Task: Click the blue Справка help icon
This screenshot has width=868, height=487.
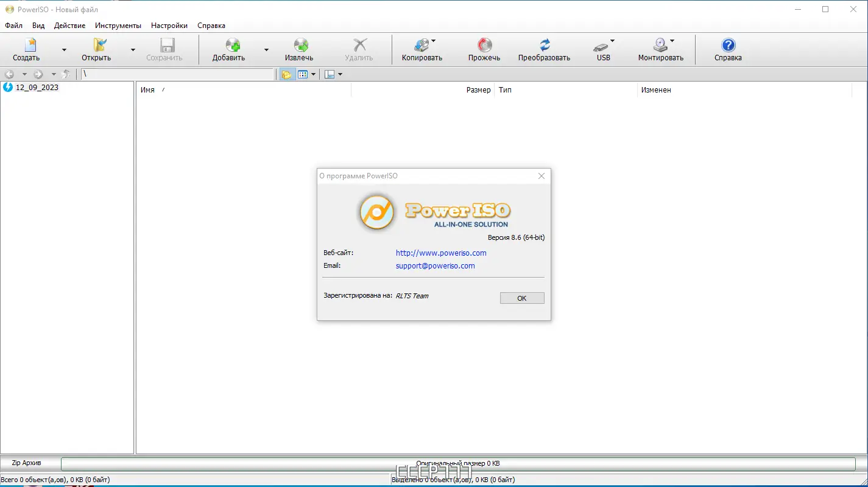Action: (x=729, y=45)
